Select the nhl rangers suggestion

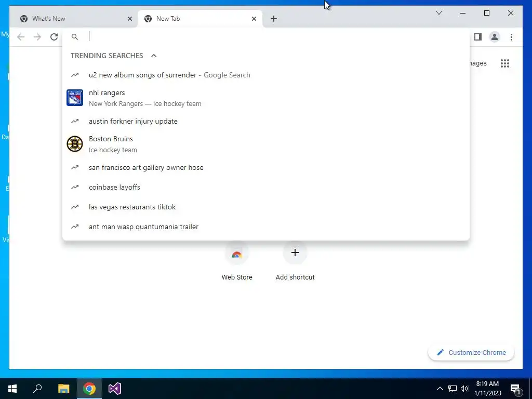[x=266, y=98]
